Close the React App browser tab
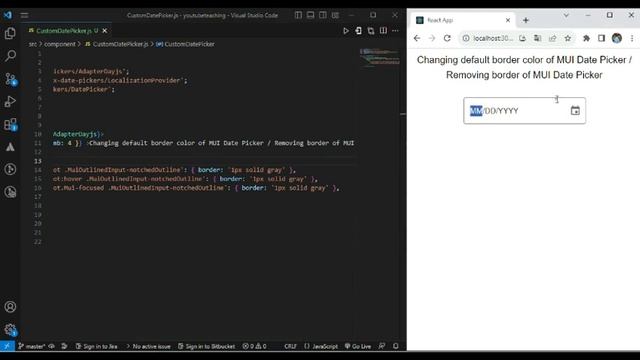Viewport: 640px width, 360px height. (508, 20)
